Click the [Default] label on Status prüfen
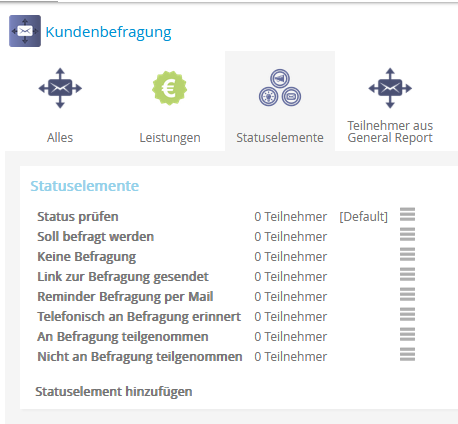458x424 pixels. pos(364,217)
